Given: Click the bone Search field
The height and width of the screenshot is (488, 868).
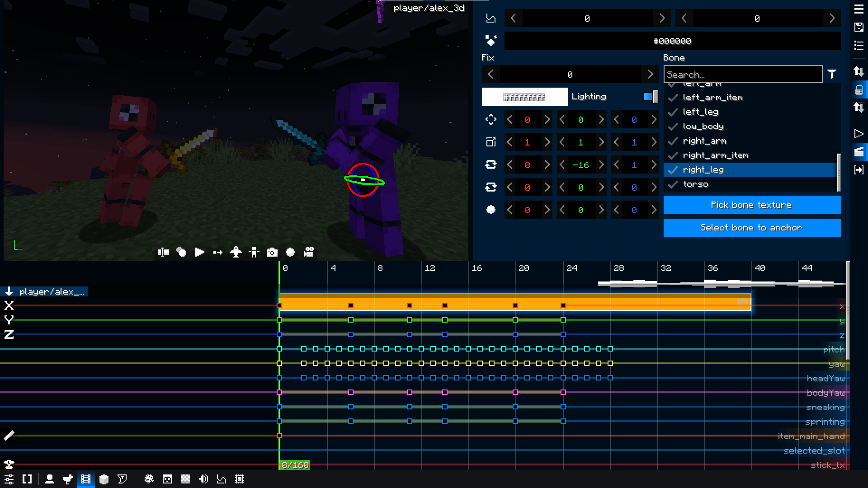Looking at the screenshot, I should (743, 74).
